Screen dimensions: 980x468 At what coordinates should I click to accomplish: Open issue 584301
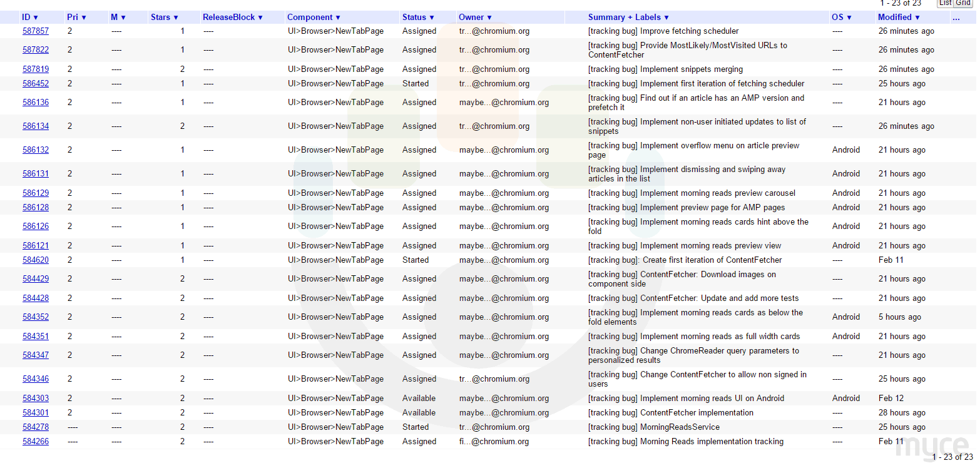36,413
